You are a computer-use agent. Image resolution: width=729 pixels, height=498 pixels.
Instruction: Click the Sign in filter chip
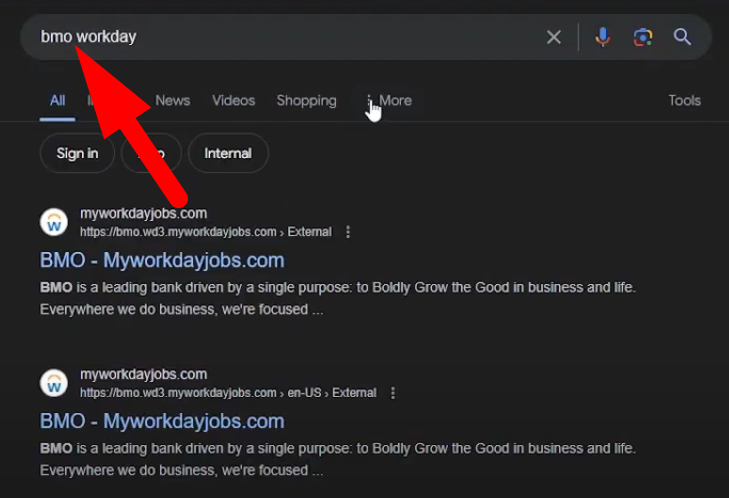(77, 153)
